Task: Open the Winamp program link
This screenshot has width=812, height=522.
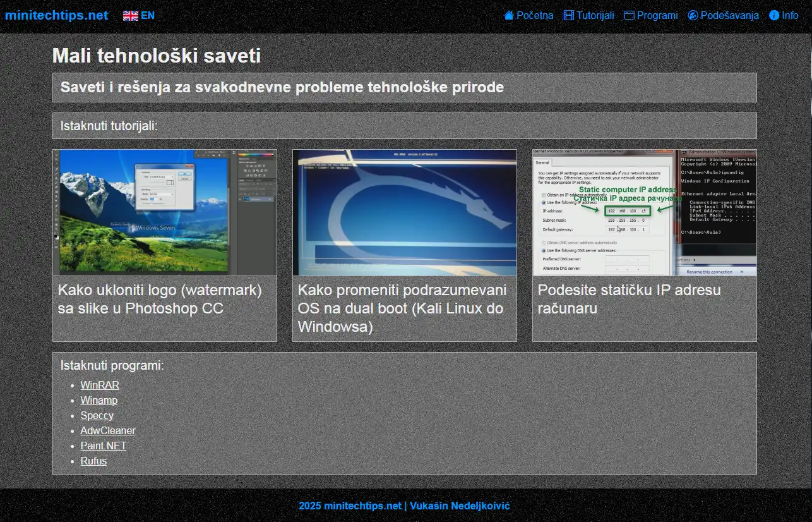Action: 99,400
